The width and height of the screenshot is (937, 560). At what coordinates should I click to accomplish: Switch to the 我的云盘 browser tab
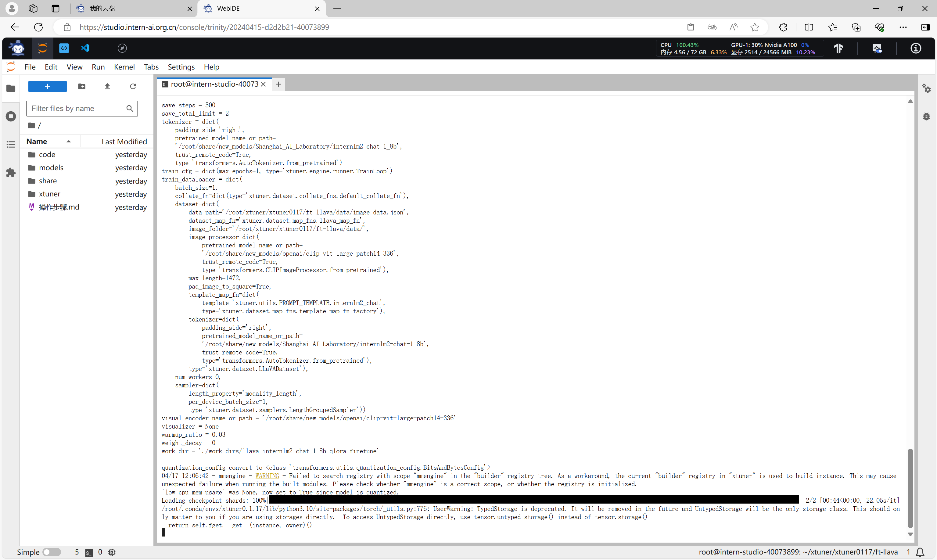click(134, 8)
